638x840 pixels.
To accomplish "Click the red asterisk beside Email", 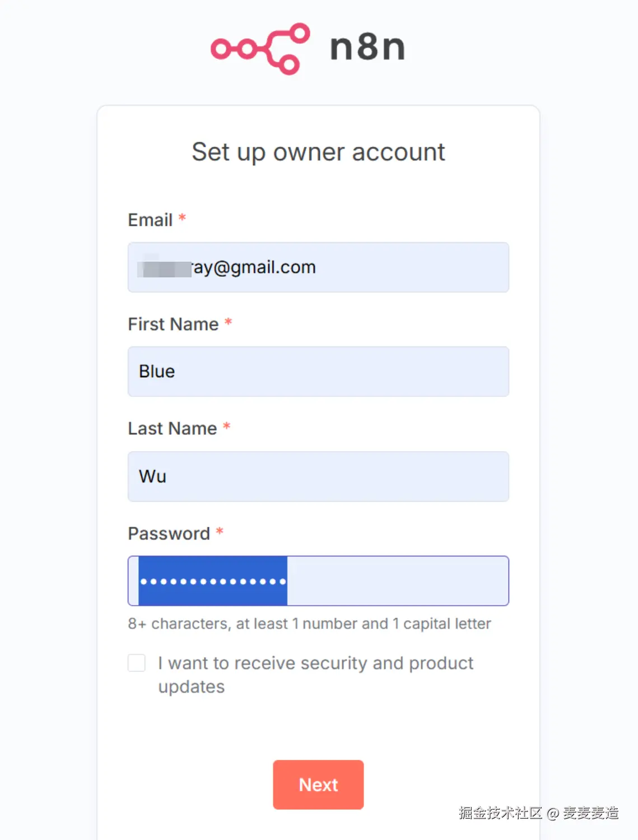I will [182, 217].
